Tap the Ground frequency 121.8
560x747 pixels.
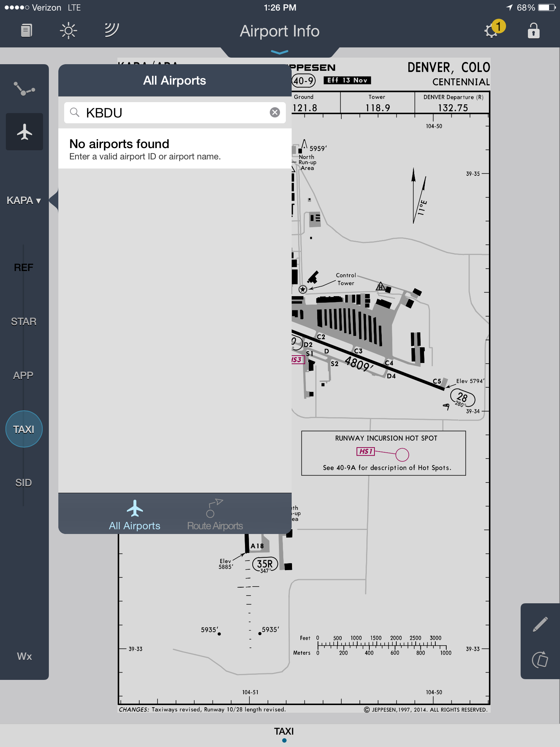click(x=305, y=108)
